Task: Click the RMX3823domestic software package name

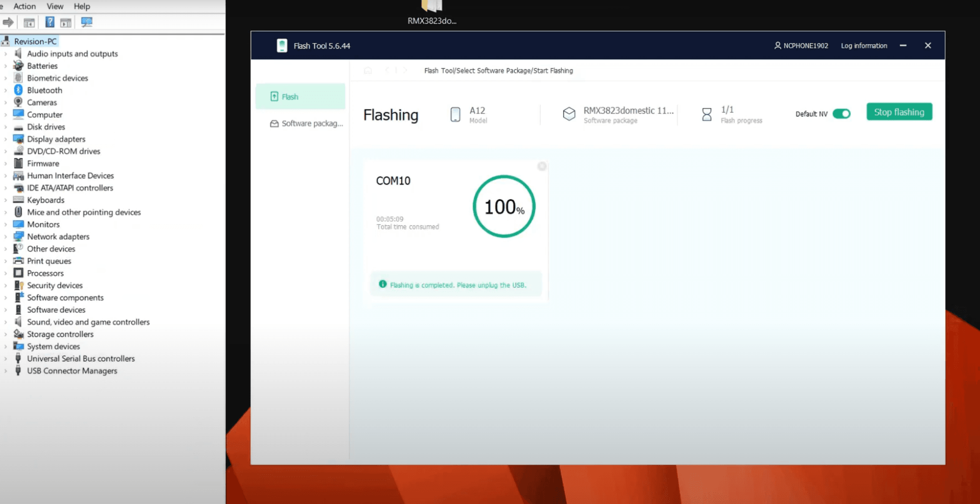Action: click(x=628, y=110)
